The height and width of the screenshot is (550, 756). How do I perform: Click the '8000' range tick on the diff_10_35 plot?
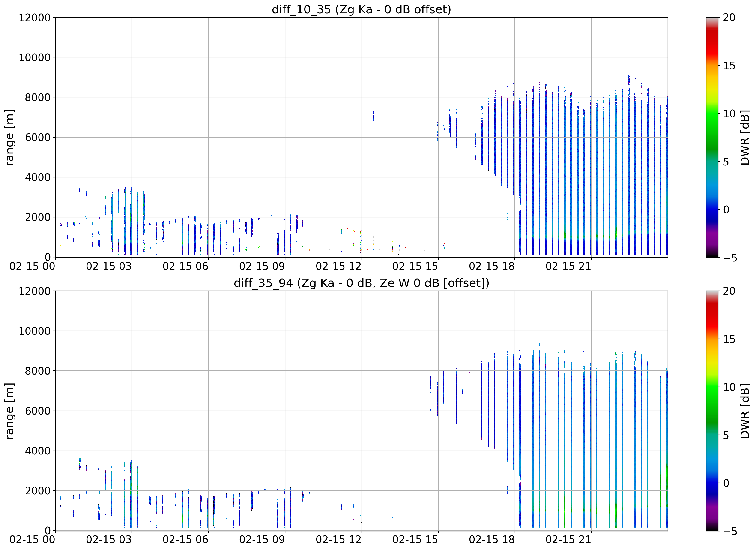(x=38, y=98)
